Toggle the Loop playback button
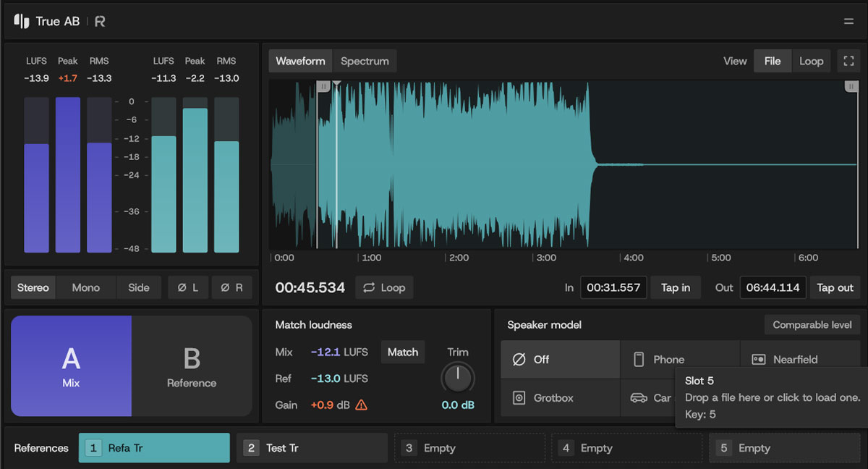This screenshot has width=868, height=469. pyautogui.click(x=384, y=287)
